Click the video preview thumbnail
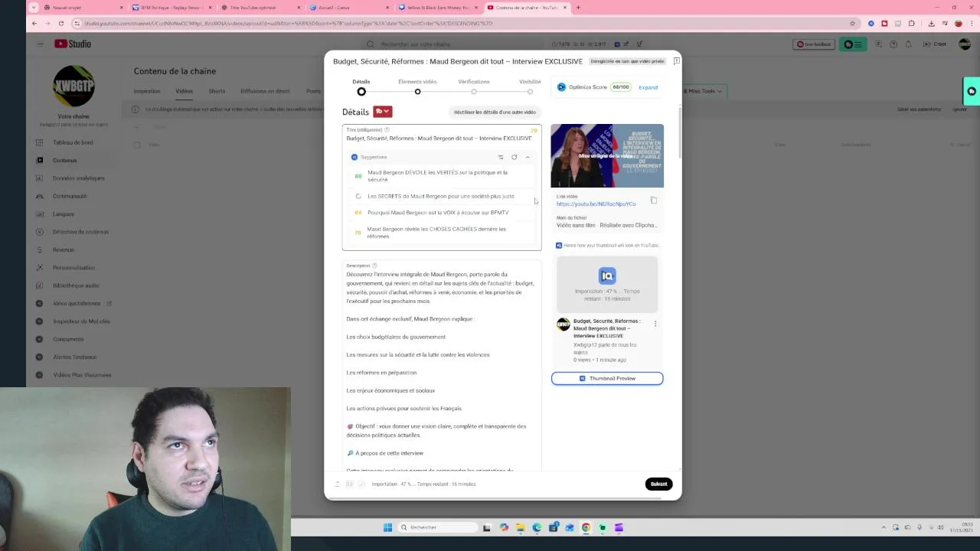Image resolution: width=980 pixels, height=551 pixels. (x=607, y=155)
